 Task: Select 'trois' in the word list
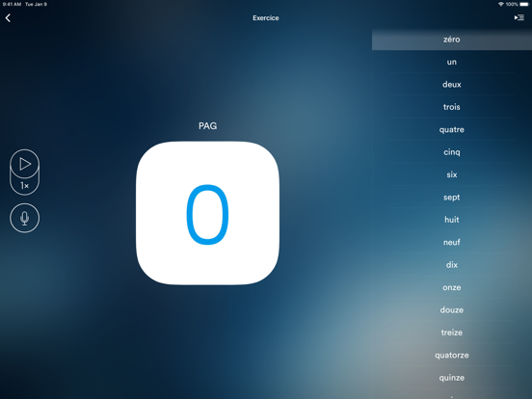point(452,107)
